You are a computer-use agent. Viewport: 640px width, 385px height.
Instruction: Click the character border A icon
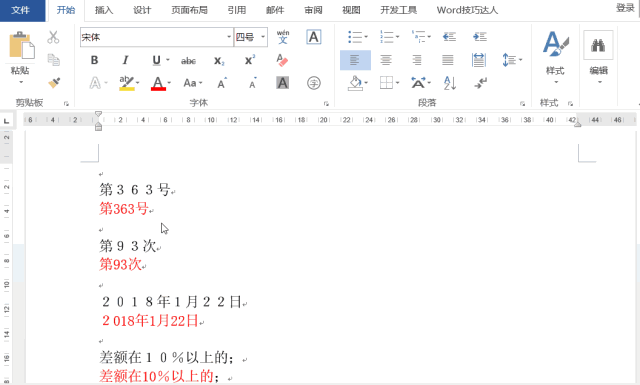click(313, 37)
